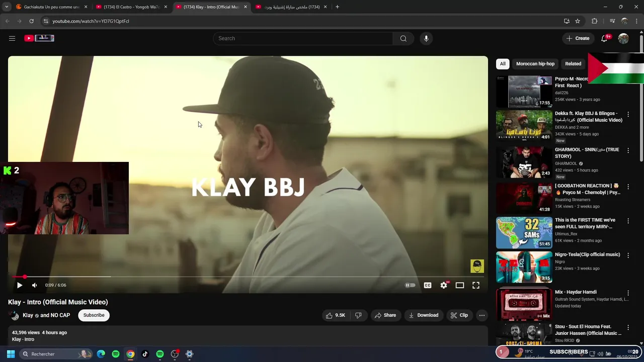Viewport: 644px width, 362px height.
Task: Activate voice search microphone
Action: coord(426,38)
